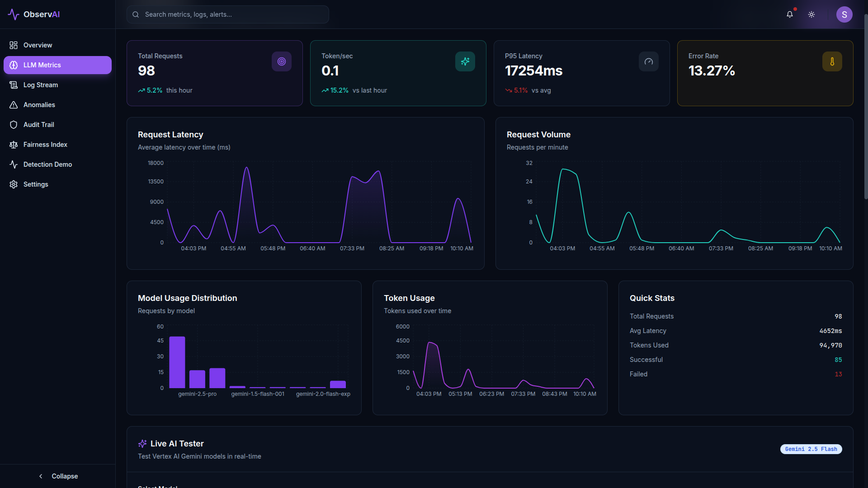The image size is (868, 488).
Task: Go to Log Stream in sidebar
Action: (40, 85)
